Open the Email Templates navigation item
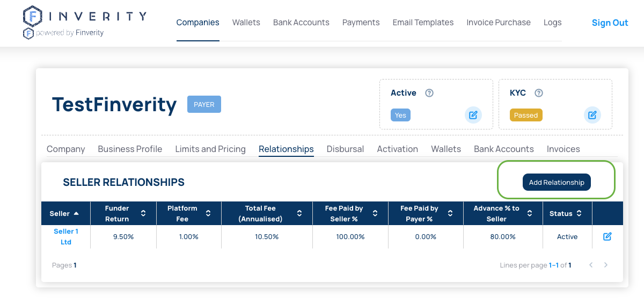The image size is (644, 303). pyautogui.click(x=423, y=23)
